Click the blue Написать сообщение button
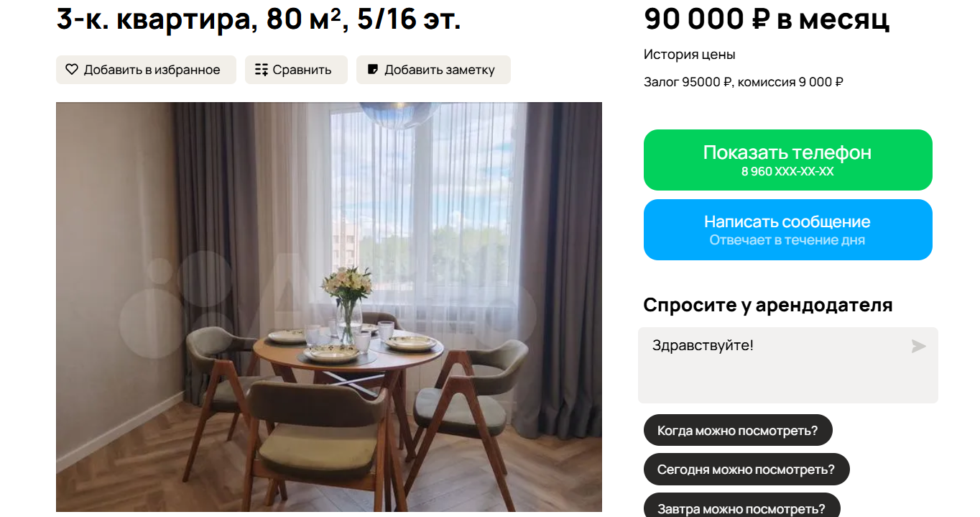 (787, 229)
